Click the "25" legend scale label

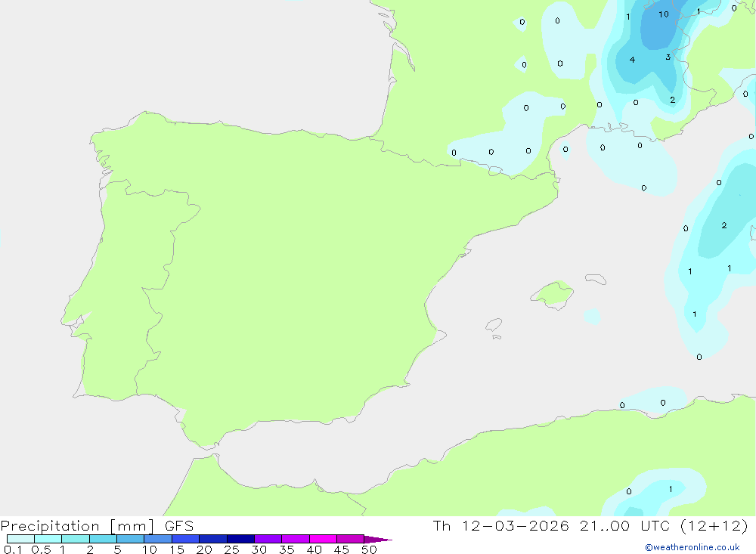point(231,549)
